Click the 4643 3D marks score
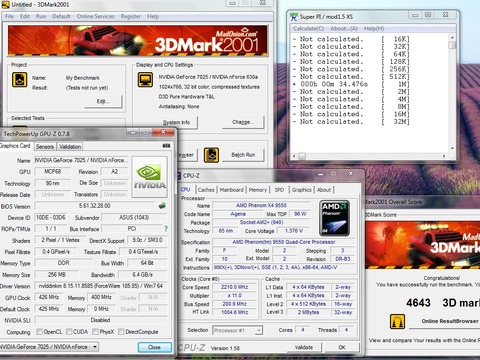The image size is (480, 360). [443, 303]
